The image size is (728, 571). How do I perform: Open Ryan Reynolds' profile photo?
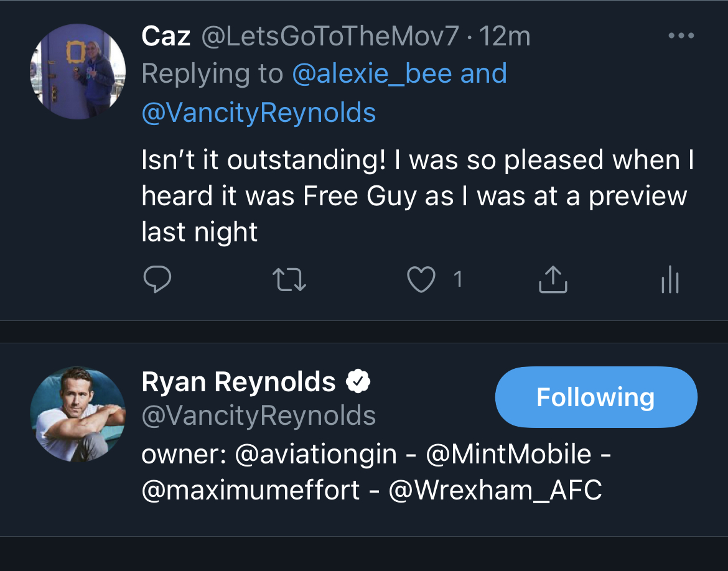(x=78, y=414)
